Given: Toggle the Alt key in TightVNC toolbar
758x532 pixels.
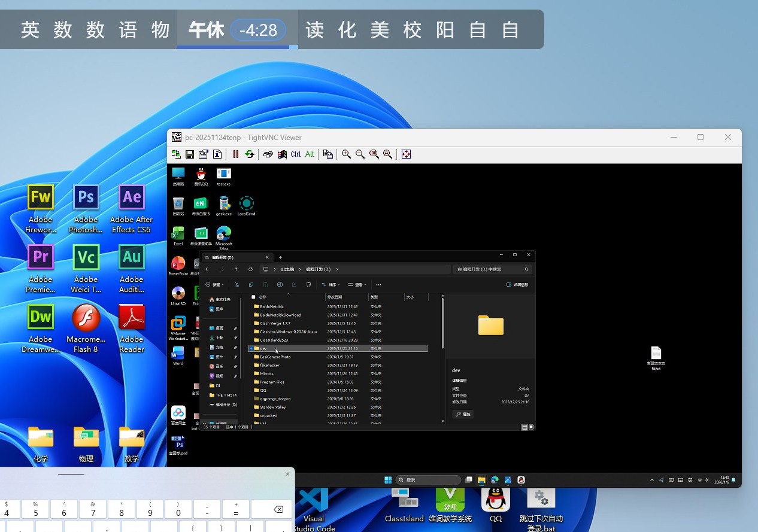Looking at the screenshot, I should (310, 154).
